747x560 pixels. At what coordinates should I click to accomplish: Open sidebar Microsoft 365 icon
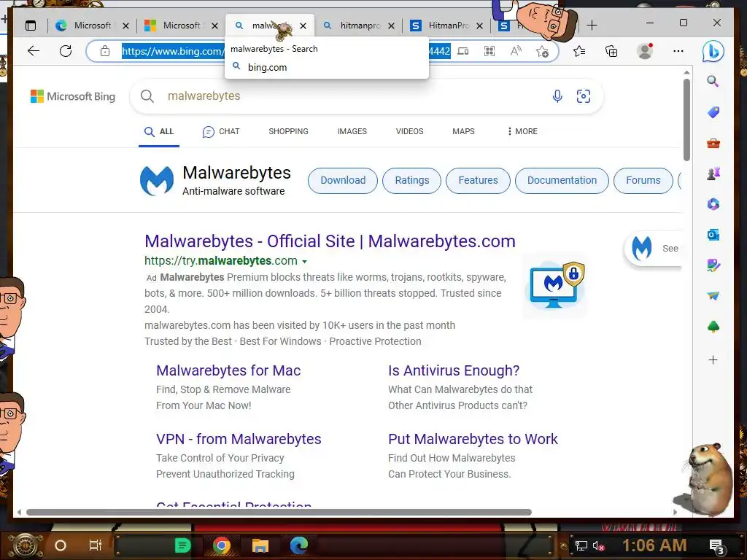tap(713, 204)
